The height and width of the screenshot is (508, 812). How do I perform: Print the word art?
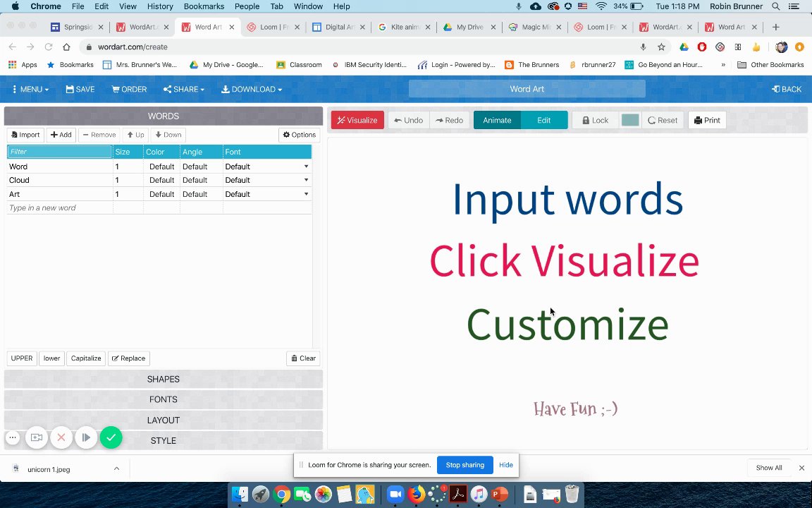click(x=707, y=120)
